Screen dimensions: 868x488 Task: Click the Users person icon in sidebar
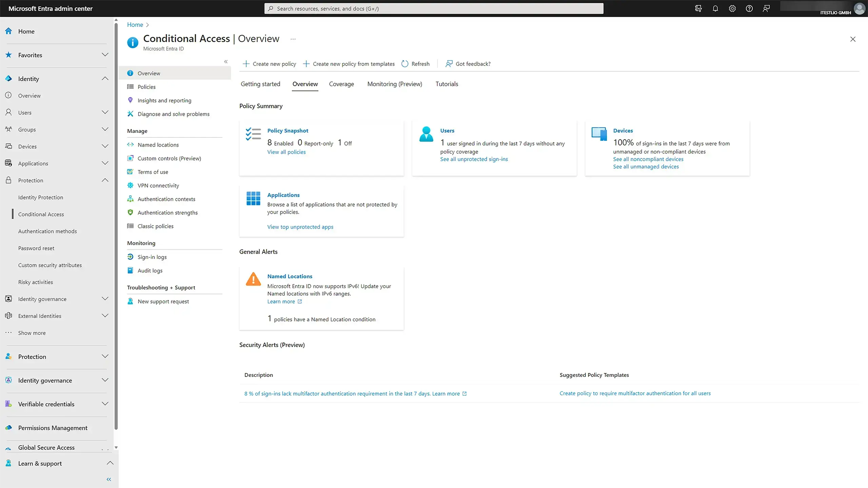coord(8,113)
